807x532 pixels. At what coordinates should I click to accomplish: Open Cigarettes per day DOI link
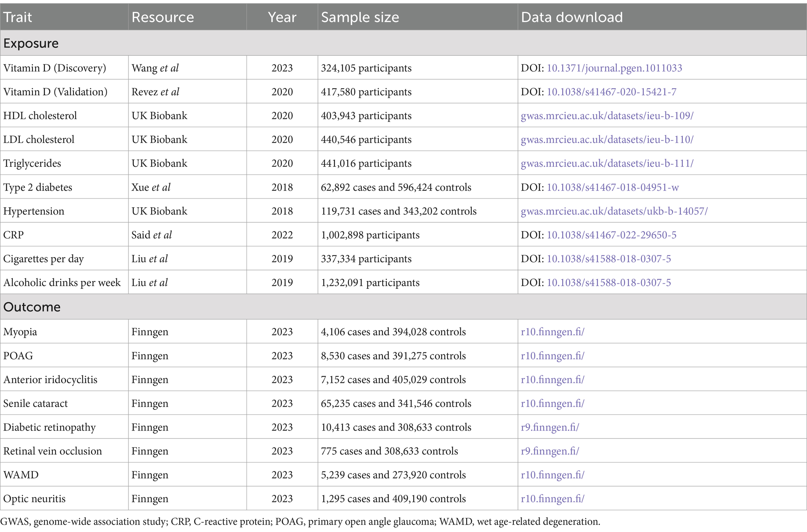point(609,259)
